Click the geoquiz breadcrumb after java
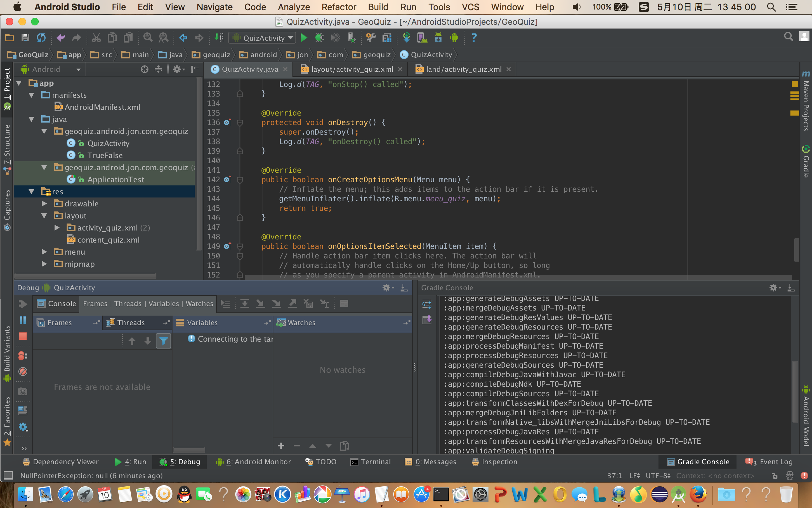Viewport: 812px width, 508px height. click(x=211, y=55)
